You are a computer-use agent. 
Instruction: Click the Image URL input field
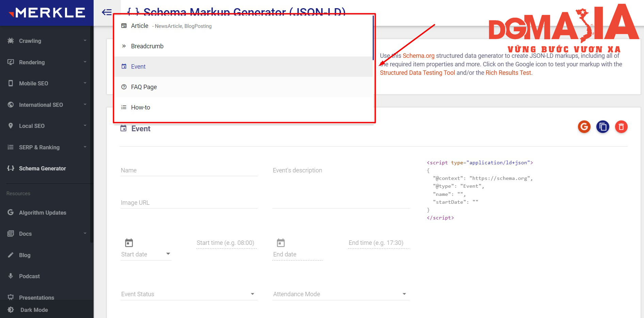tap(189, 203)
